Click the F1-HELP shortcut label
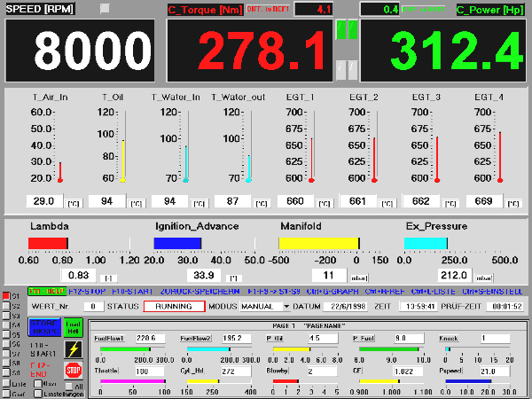This screenshot has width=532, height=399. click(x=46, y=291)
